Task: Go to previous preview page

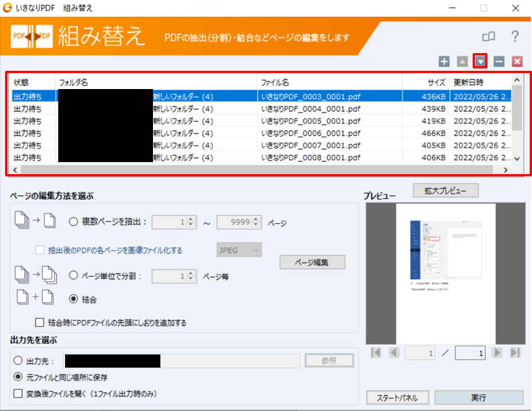Action: 394,353
